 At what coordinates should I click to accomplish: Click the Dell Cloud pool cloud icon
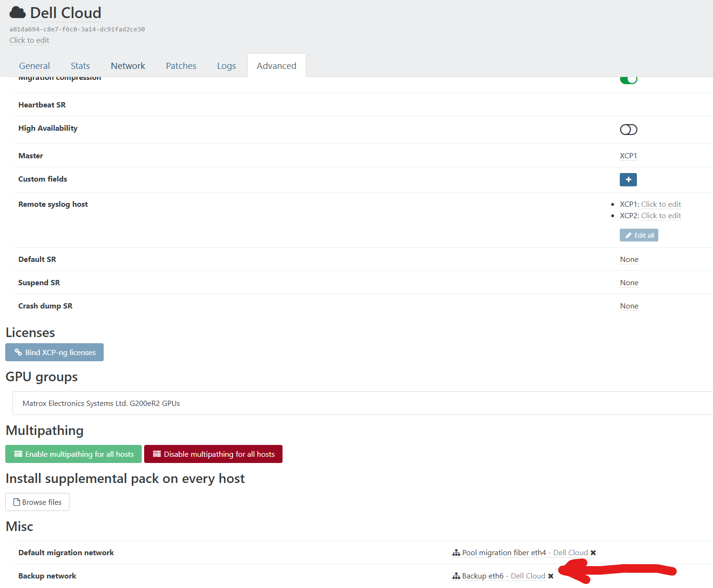[18, 13]
